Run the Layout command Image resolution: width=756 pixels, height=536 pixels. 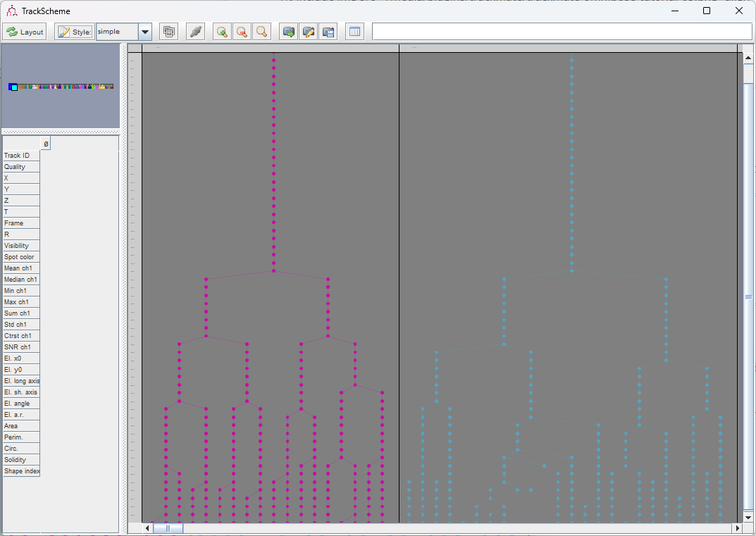click(x=25, y=31)
